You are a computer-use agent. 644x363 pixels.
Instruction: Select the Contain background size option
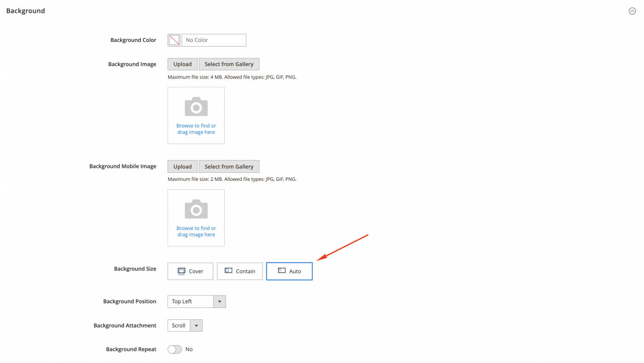(x=240, y=271)
